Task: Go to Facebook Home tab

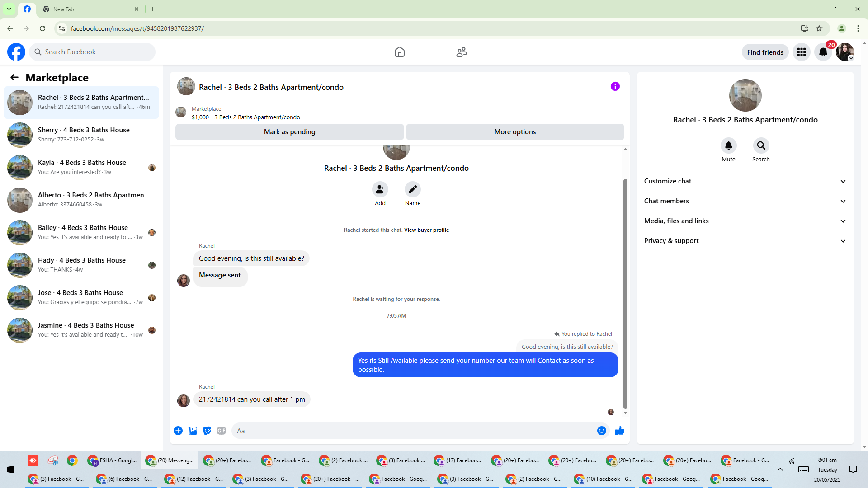Action: [x=399, y=52]
